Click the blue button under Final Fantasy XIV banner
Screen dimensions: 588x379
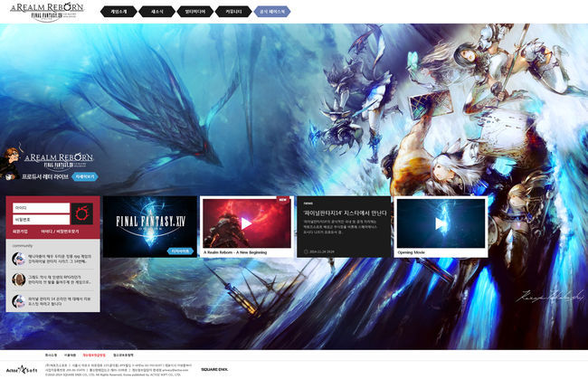[180, 251]
